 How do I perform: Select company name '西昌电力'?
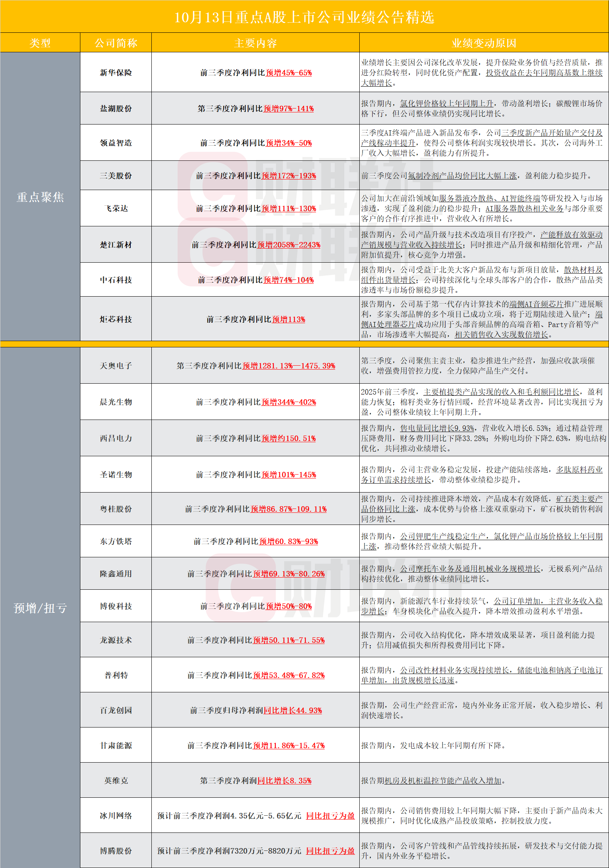tap(116, 438)
